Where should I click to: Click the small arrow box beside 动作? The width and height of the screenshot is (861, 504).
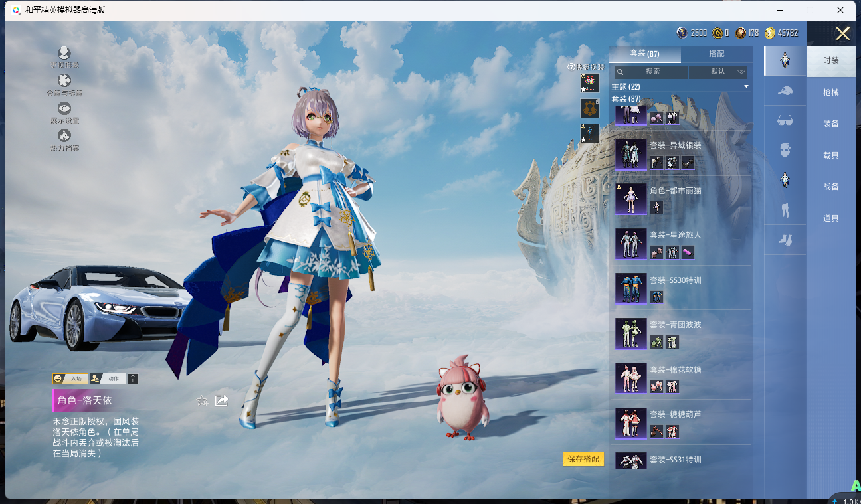point(133,378)
